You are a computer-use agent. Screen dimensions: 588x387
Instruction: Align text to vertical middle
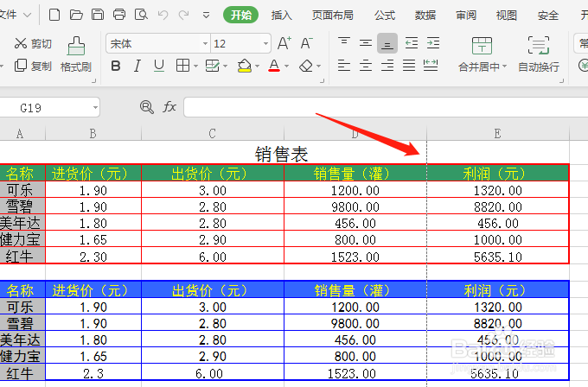[366, 43]
